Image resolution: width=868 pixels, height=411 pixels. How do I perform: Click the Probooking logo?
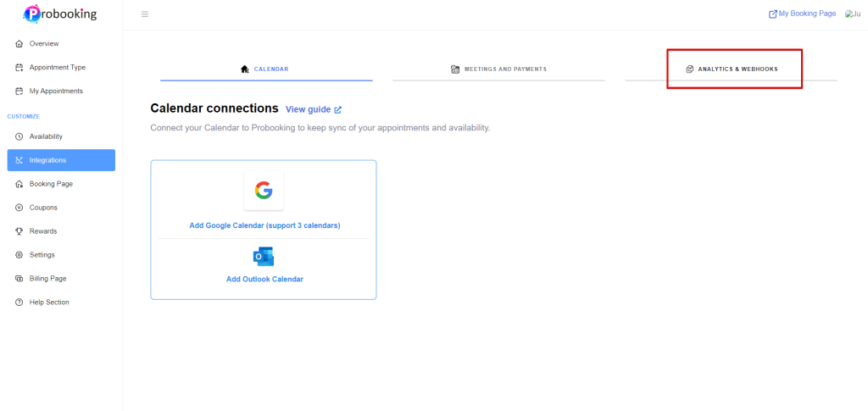60,14
